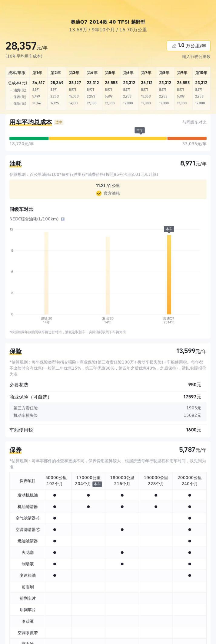This screenshot has height=644, width=216.
Task: Click the green segment of the cost bar
Action: click(x=29, y=139)
